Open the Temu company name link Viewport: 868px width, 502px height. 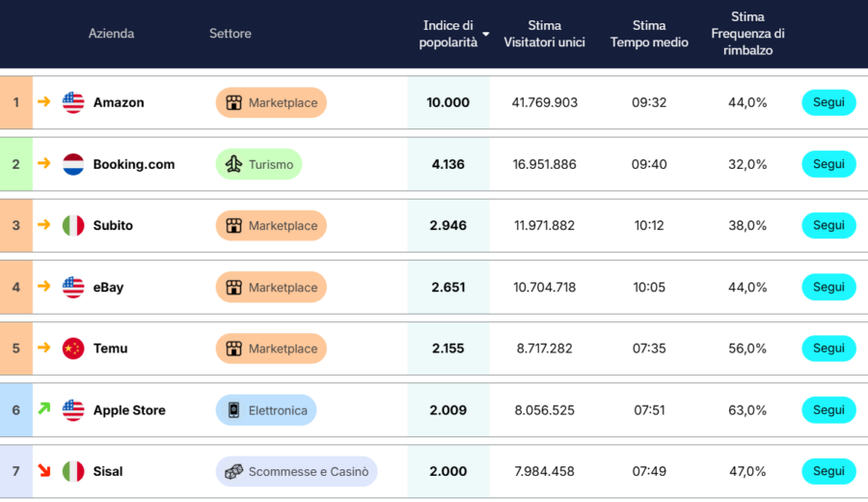110,349
